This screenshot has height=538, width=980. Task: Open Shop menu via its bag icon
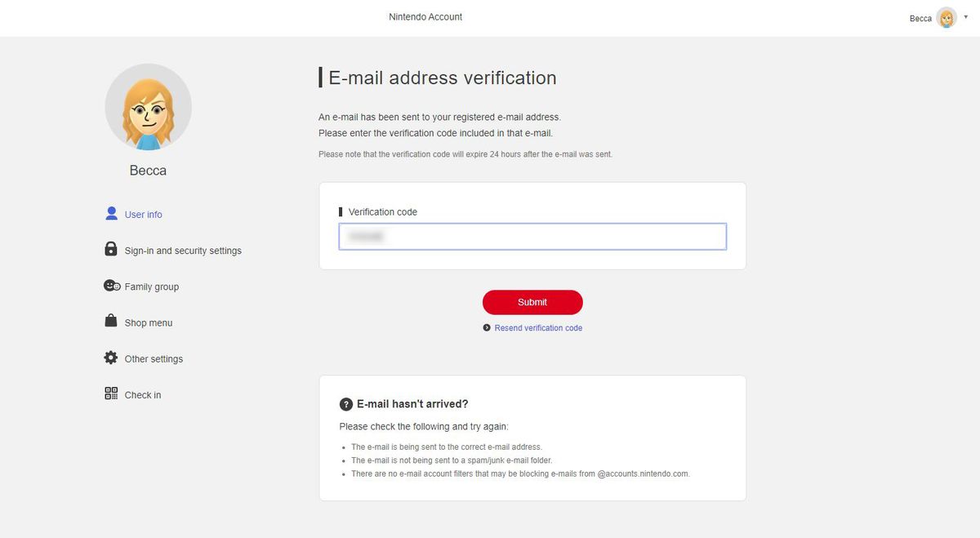pyautogui.click(x=111, y=321)
